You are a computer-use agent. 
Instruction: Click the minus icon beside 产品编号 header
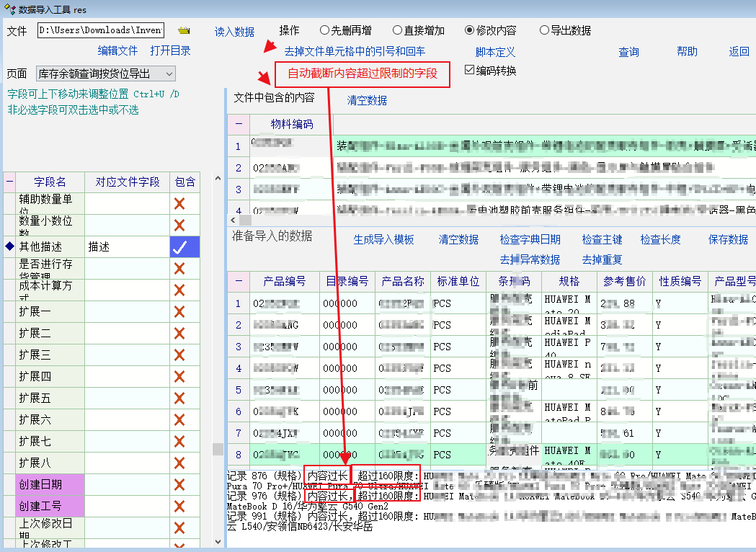[x=238, y=282]
